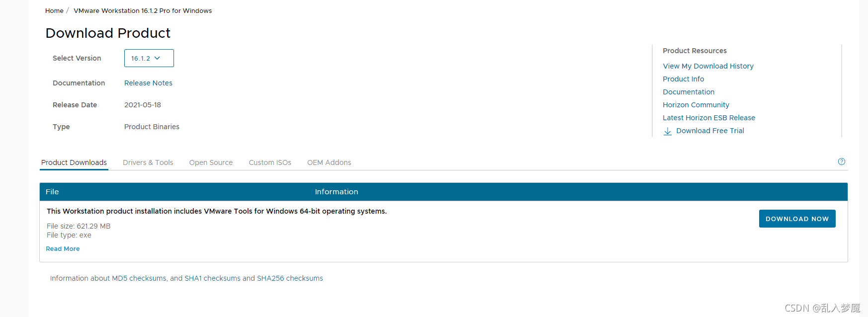Click the Download Product heading
Image resolution: width=868 pixels, height=317 pixels.
click(x=108, y=33)
